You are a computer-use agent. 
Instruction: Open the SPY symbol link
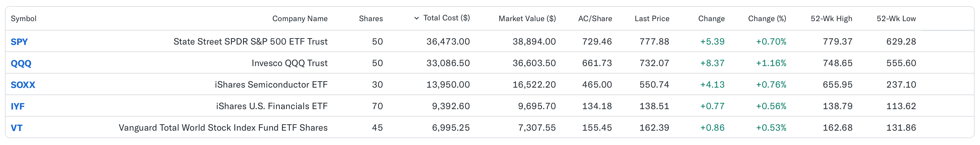pos(19,42)
